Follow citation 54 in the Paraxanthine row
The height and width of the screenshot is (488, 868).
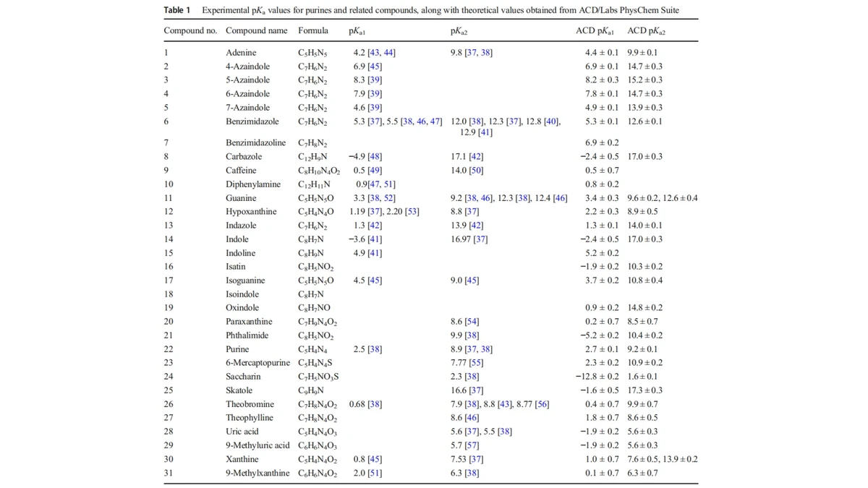coord(472,322)
